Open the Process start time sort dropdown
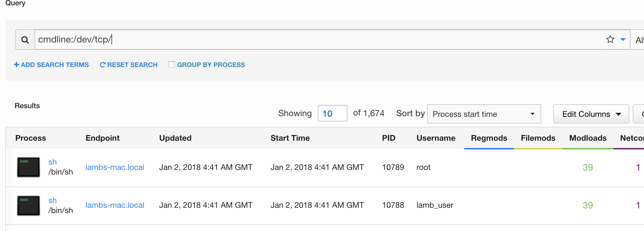Screen dimensions: 644x231 (x=484, y=114)
